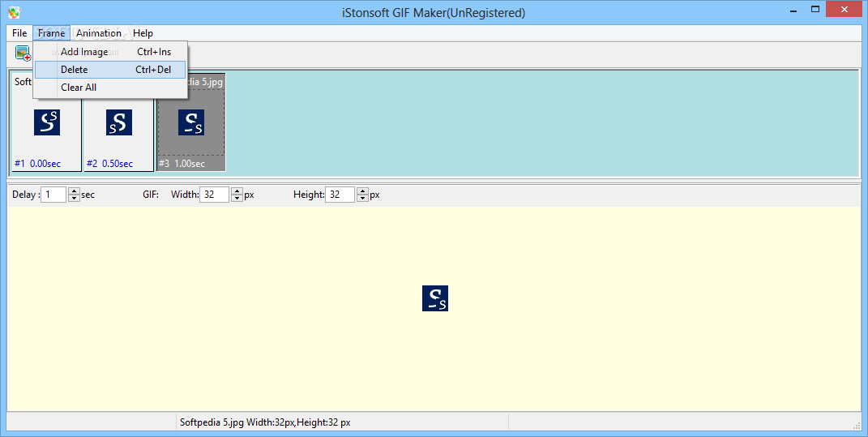Open the File menu
Viewport: 868px width, 437px height.
point(19,33)
